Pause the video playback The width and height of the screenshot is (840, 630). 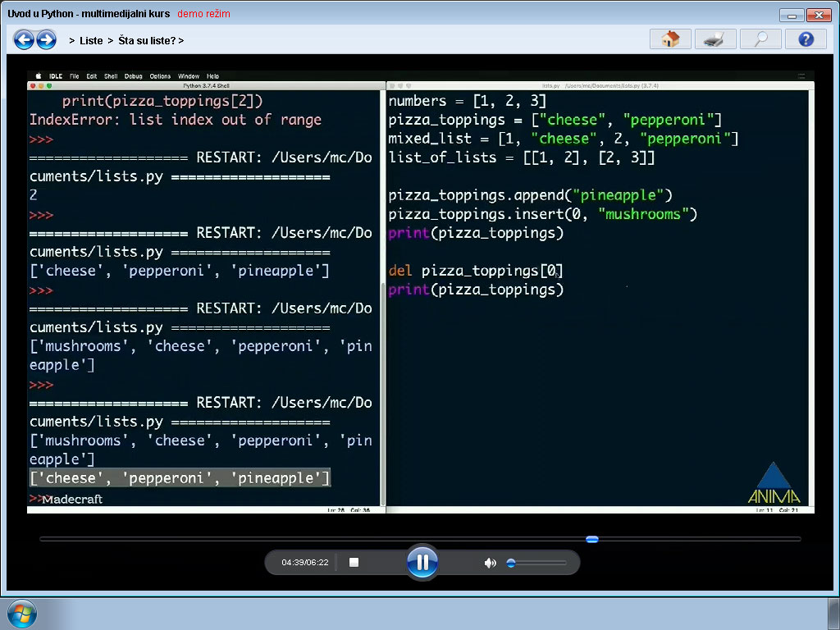point(422,563)
